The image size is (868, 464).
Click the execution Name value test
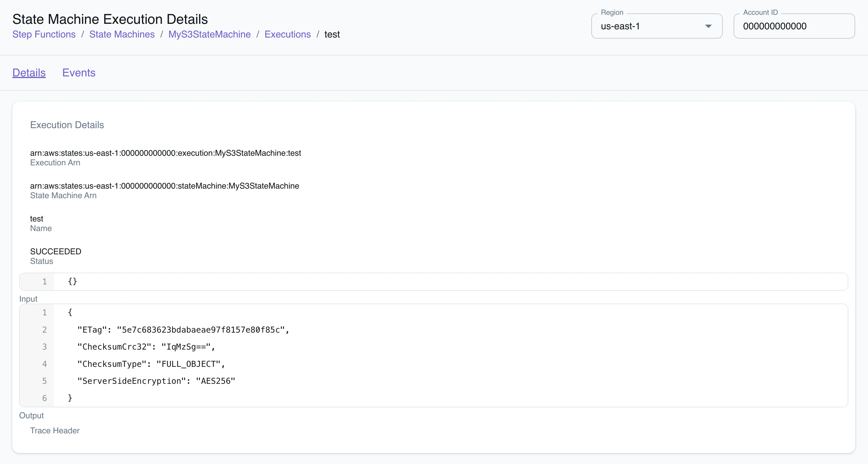click(36, 218)
